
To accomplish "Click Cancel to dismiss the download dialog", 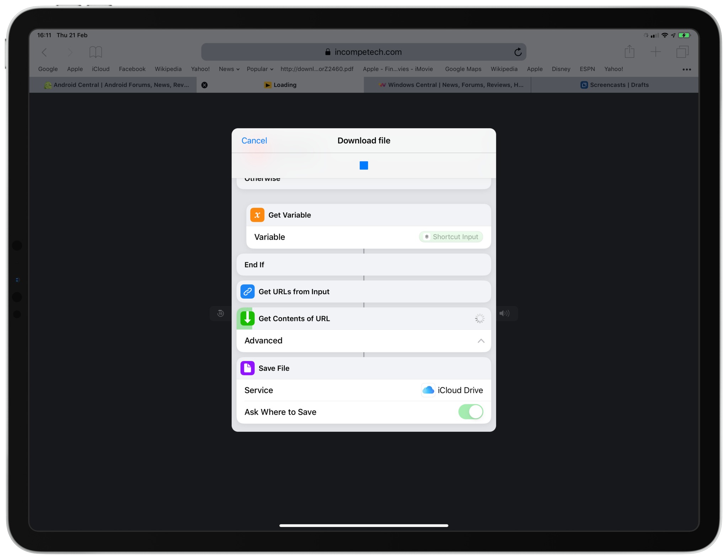I will (254, 140).
